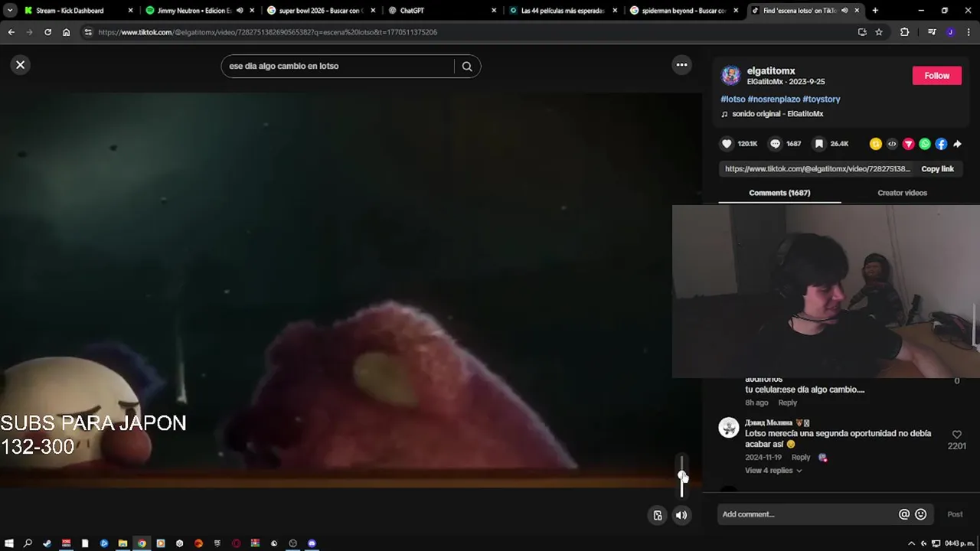Select the video URL text field

coord(817,169)
